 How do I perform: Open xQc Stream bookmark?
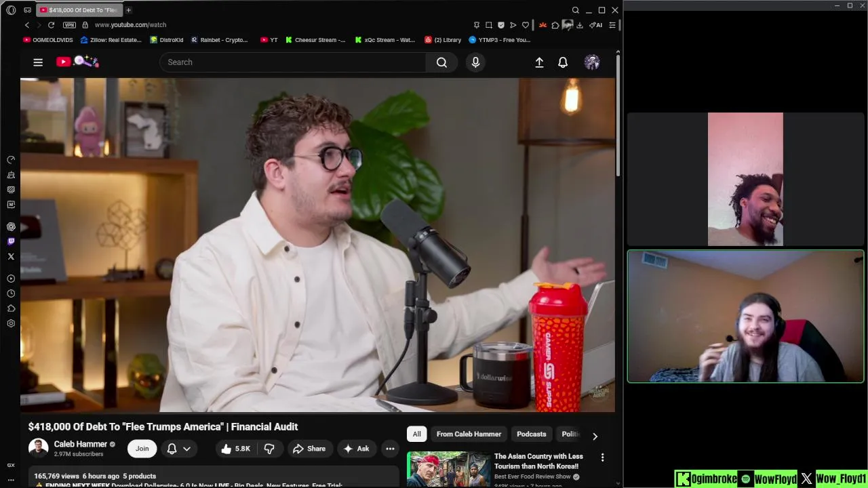point(385,40)
